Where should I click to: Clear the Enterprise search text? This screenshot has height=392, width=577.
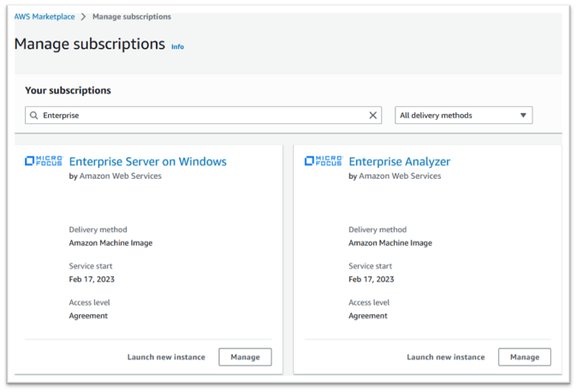(373, 116)
